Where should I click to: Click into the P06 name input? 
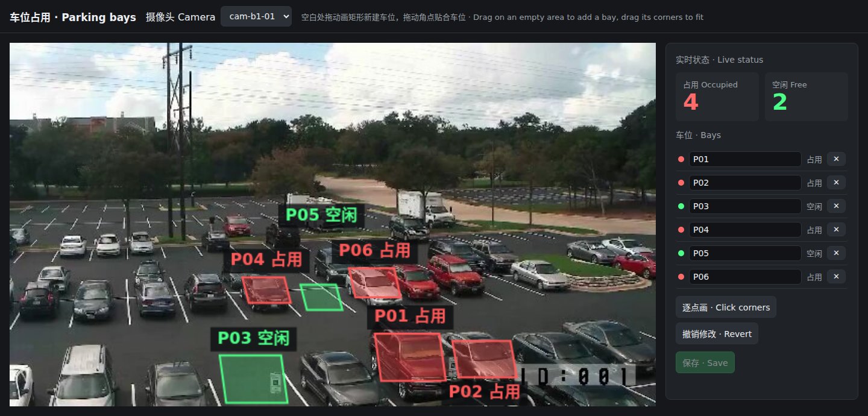click(x=745, y=277)
